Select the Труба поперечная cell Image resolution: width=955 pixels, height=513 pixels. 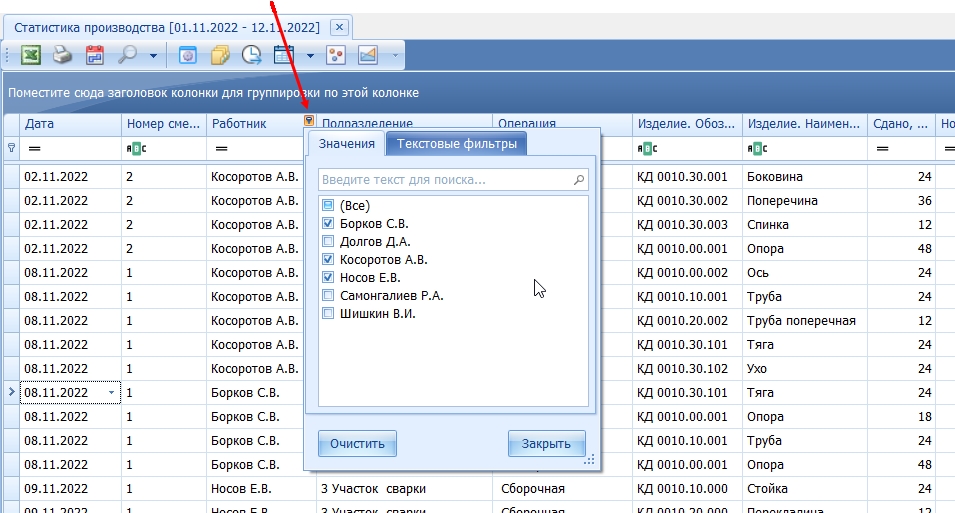pos(805,320)
